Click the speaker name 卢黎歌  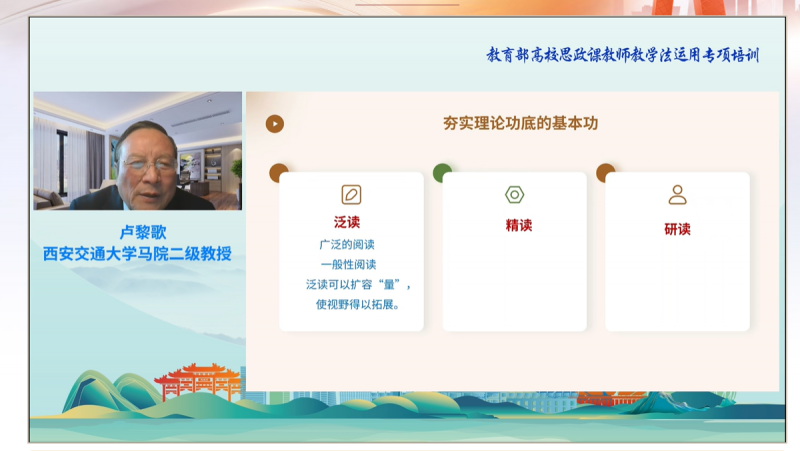pyautogui.click(x=137, y=232)
